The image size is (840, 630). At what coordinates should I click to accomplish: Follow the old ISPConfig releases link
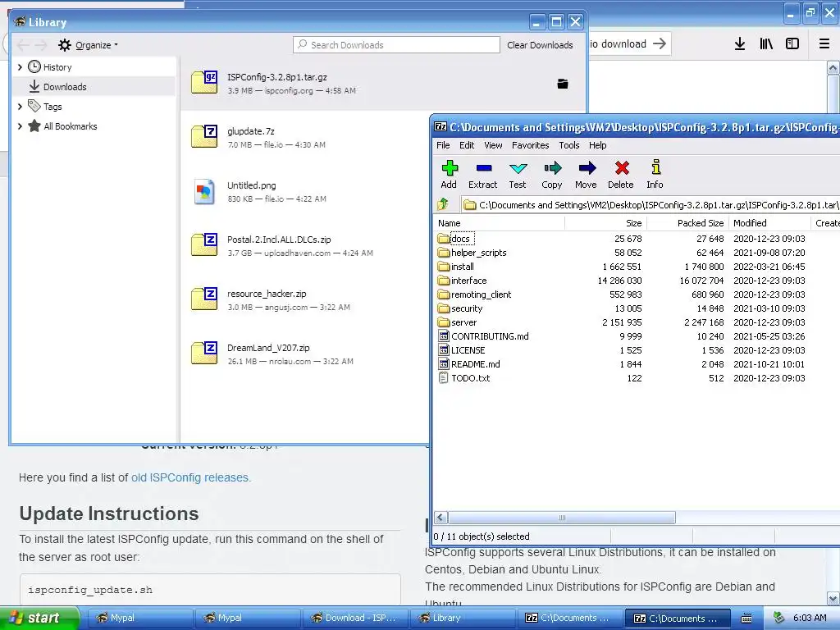190,477
